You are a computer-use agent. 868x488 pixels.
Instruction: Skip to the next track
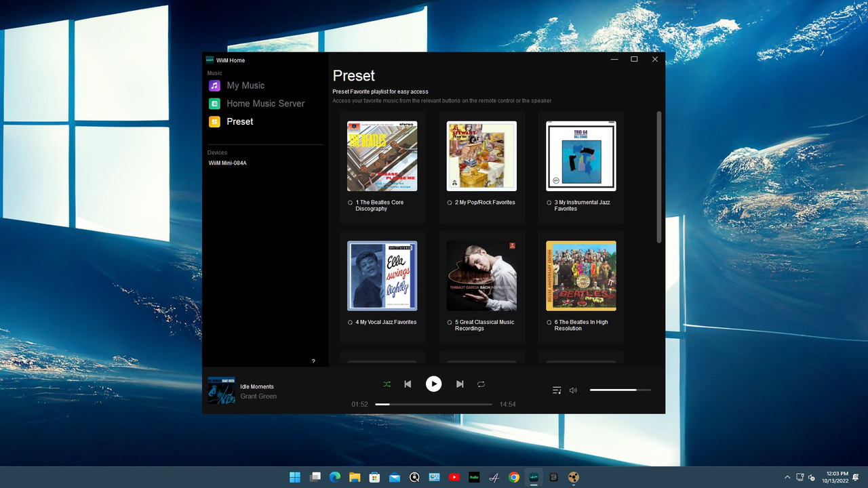[x=460, y=384]
